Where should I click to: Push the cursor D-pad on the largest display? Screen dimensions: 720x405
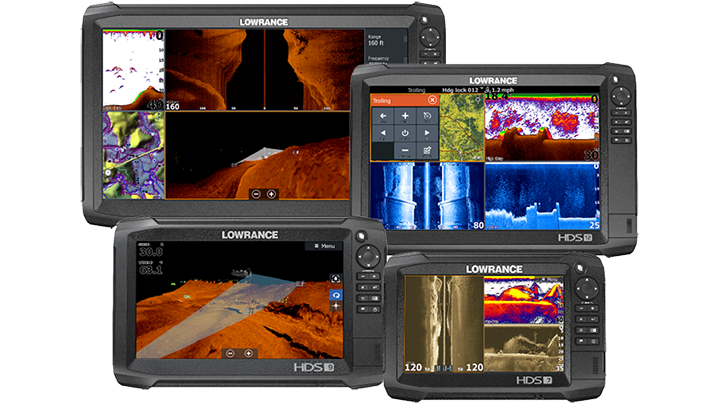coord(430,37)
